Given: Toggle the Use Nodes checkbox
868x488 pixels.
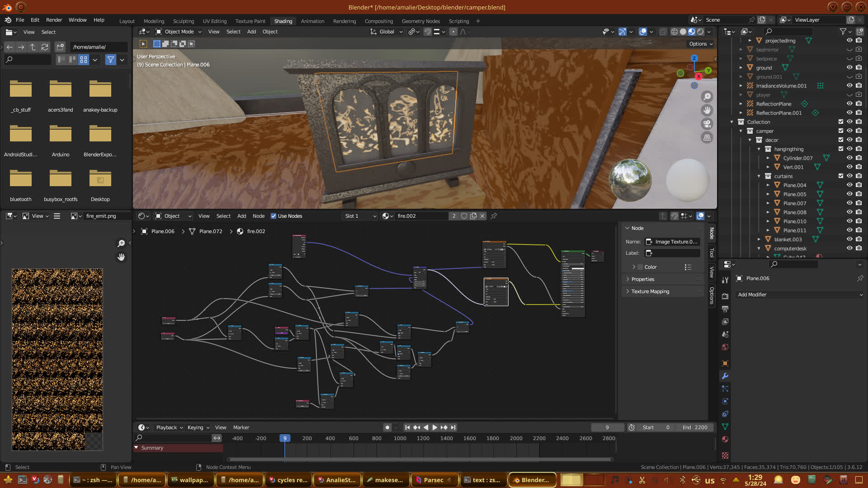Looking at the screenshot, I should click(274, 216).
